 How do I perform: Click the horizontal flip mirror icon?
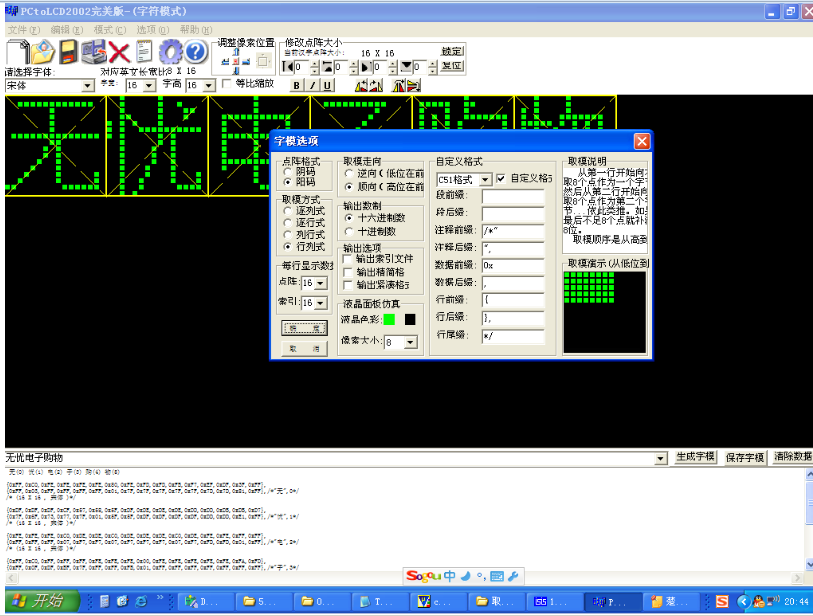point(399,86)
